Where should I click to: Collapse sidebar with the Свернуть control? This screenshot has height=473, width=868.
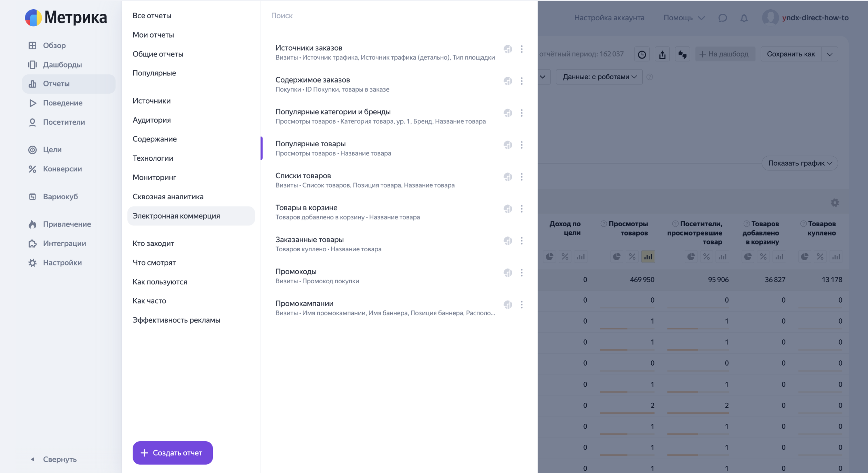59,459
